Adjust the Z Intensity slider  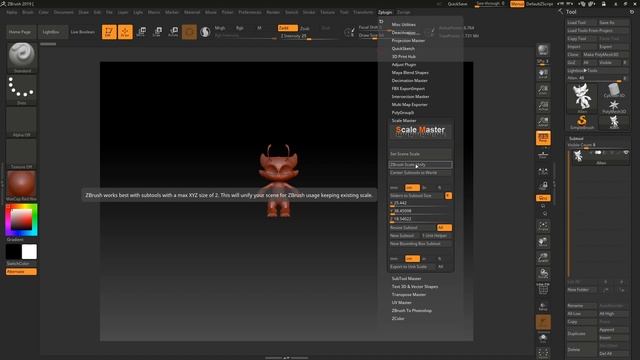click(309, 36)
